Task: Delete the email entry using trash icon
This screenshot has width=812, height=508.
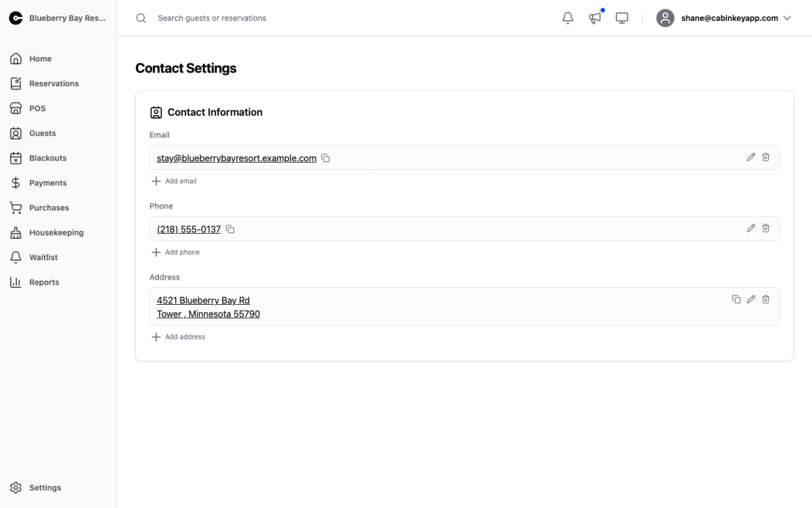Action: [x=766, y=157]
